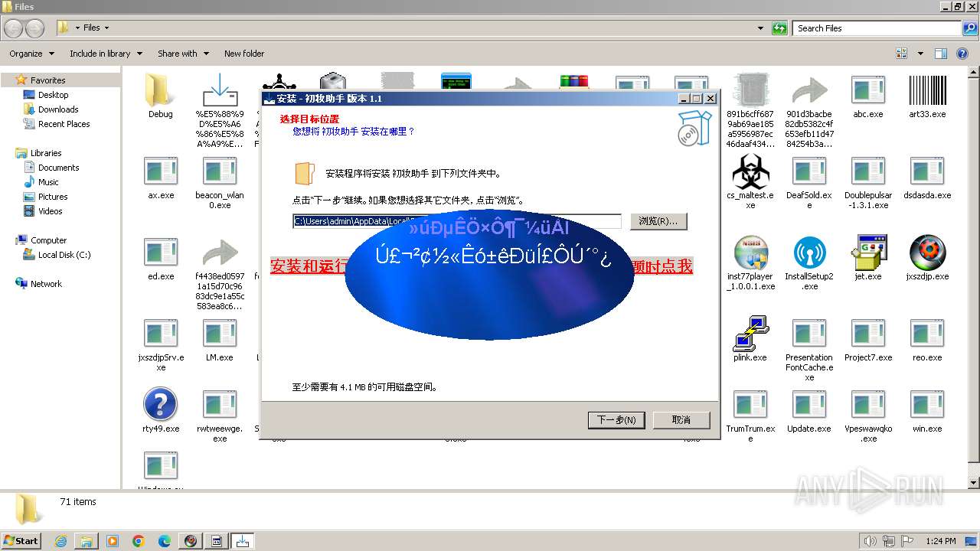Viewport: 980px width, 551px height.
Task: Launch Internet Explorer from taskbar
Action: [x=60, y=541]
